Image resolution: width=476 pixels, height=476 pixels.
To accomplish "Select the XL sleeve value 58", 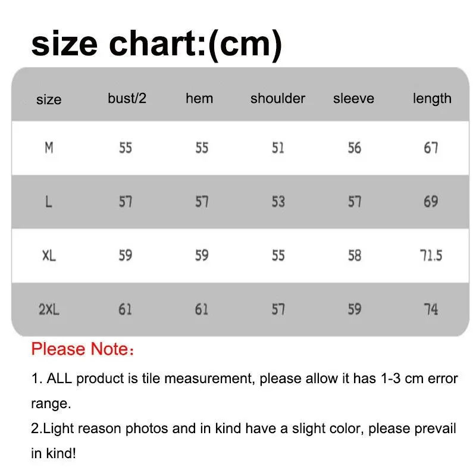I will click(x=354, y=256).
